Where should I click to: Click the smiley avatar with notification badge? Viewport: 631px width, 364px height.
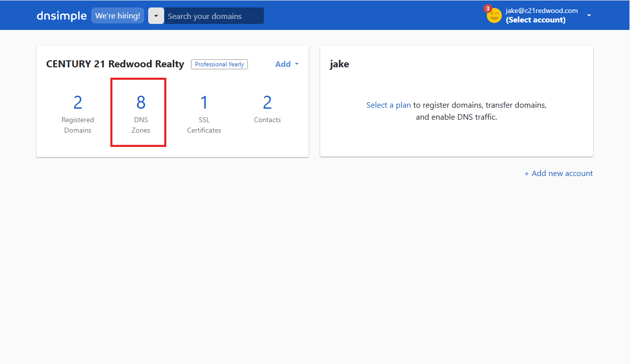pyautogui.click(x=493, y=15)
